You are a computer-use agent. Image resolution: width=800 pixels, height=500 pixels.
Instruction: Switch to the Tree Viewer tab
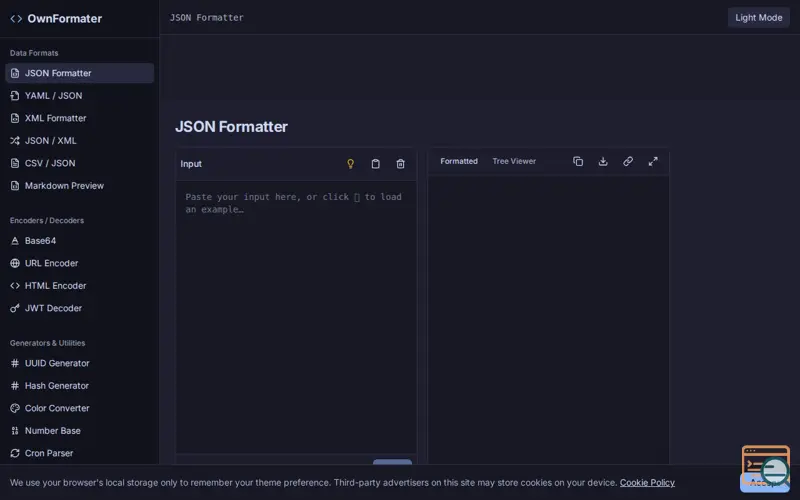pos(514,161)
